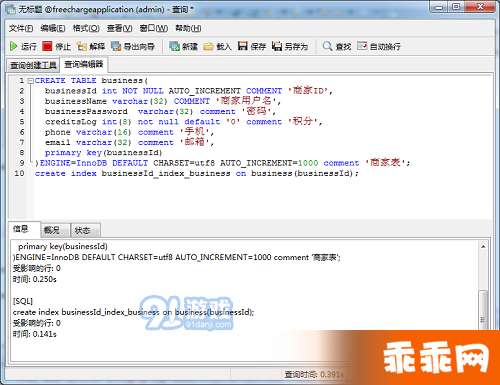This screenshot has width=500, height=385.
Task: Click the Stop (停止) label text
Action: click(63, 46)
